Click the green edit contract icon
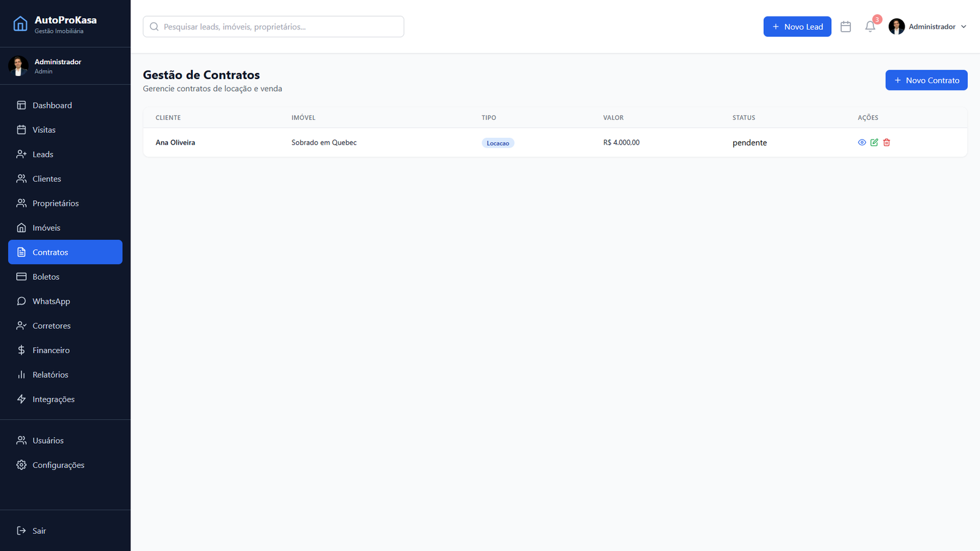This screenshot has height=551, width=980. (x=874, y=143)
